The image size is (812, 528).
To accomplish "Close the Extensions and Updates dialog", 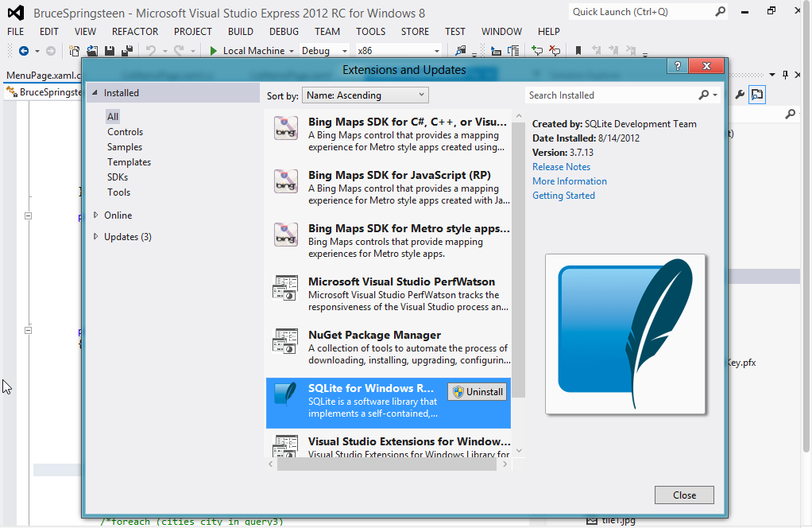I will (x=684, y=495).
